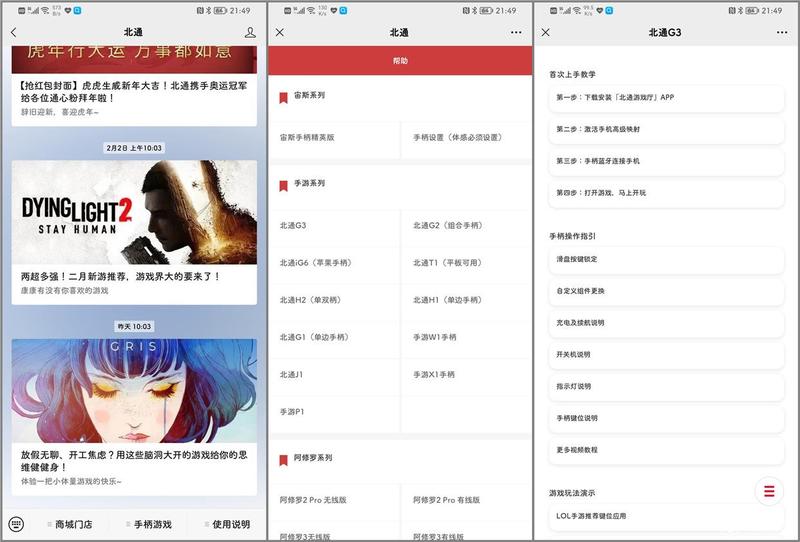The image size is (800, 542).
Task: Click subtitle 体验一把小体量游戏的快乐
Action: (71, 481)
